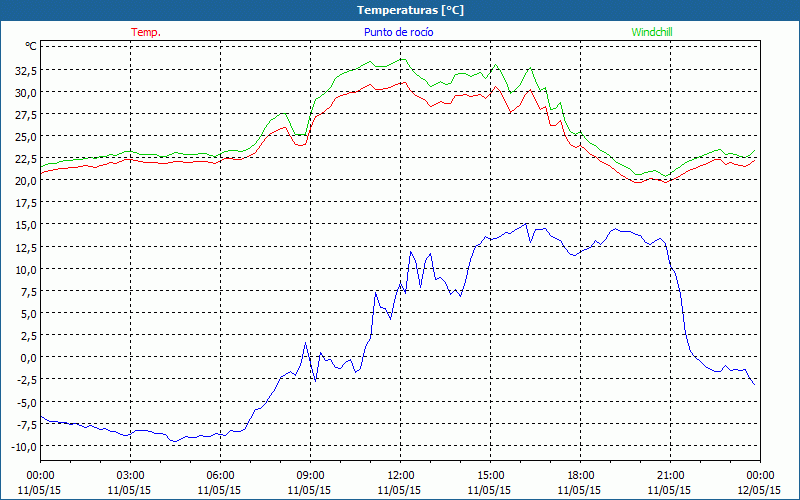
Task: Click the Temperaturas [°C] chart title
Action: 410,10
